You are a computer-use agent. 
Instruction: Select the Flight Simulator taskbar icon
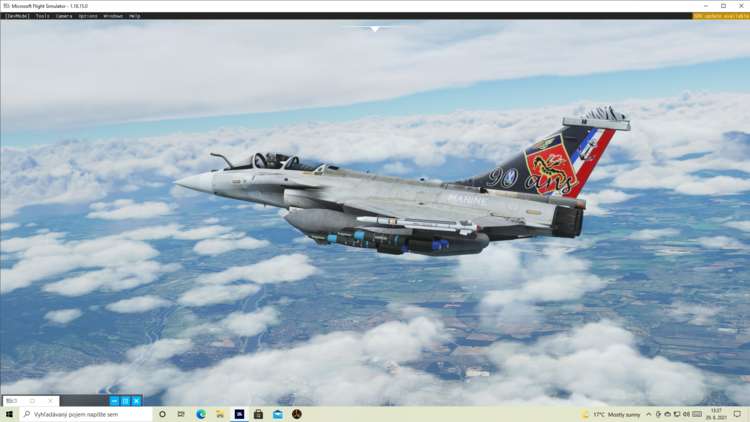click(x=239, y=414)
